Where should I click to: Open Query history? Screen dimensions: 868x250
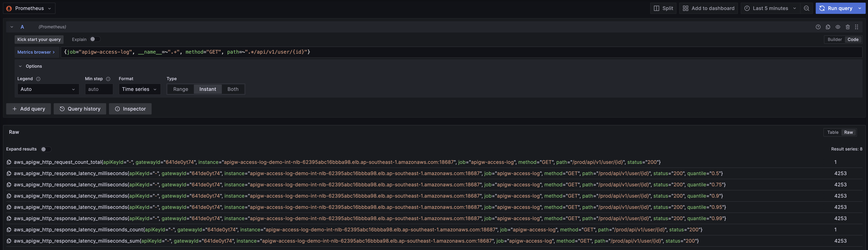coord(80,109)
